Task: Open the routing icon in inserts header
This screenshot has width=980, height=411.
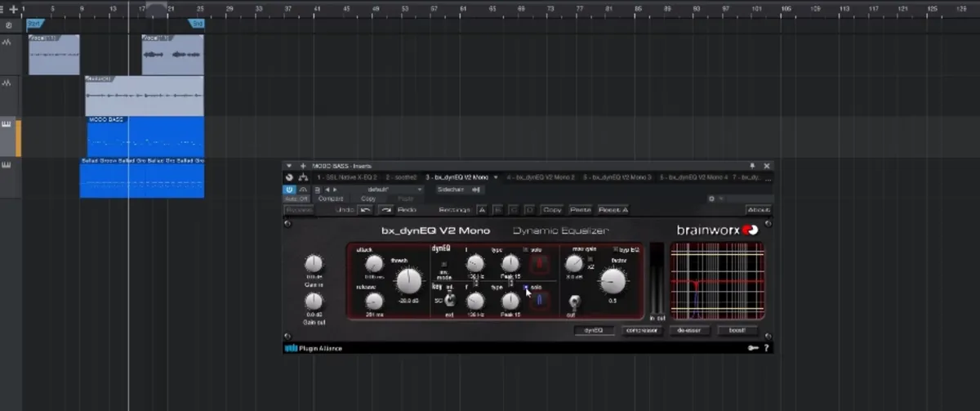Action: coord(302,176)
